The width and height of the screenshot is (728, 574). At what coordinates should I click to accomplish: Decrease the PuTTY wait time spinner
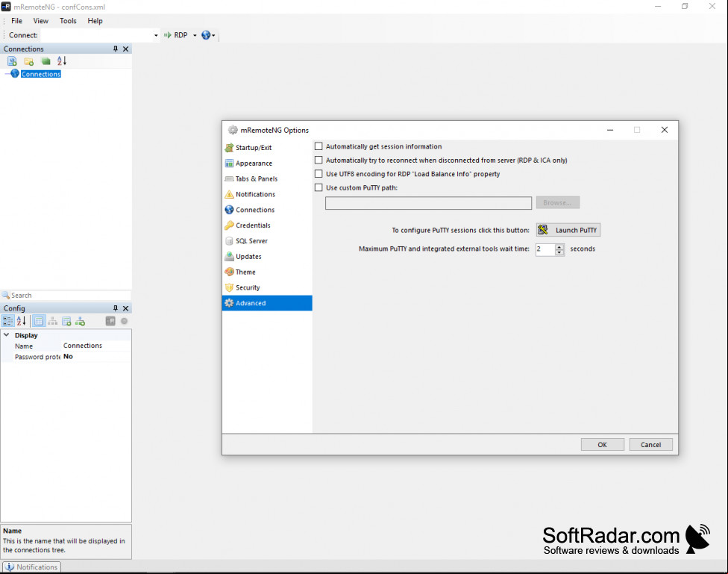[x=559, y=252]
